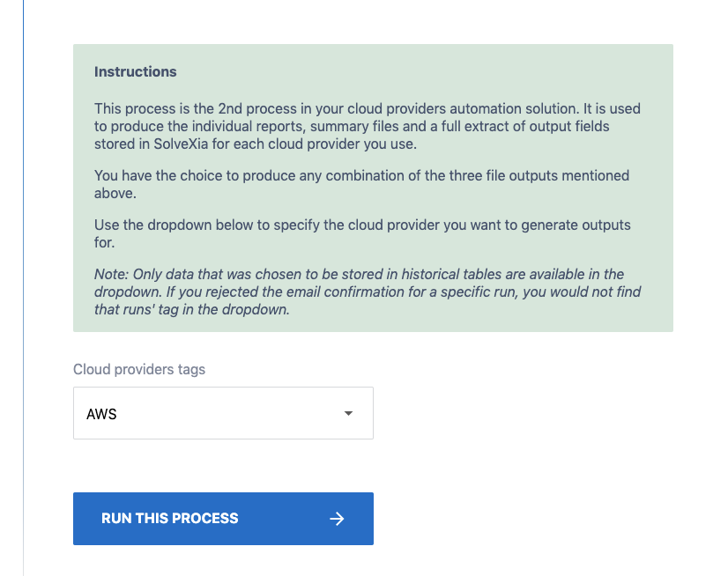728x576 pixels.
Task: Click the dropdown caret triangle icon
Action: tap(348, 413)
